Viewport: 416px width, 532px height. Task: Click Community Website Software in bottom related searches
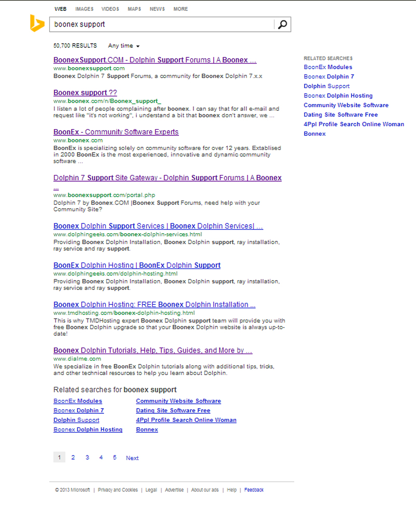[x=178, y=401]
